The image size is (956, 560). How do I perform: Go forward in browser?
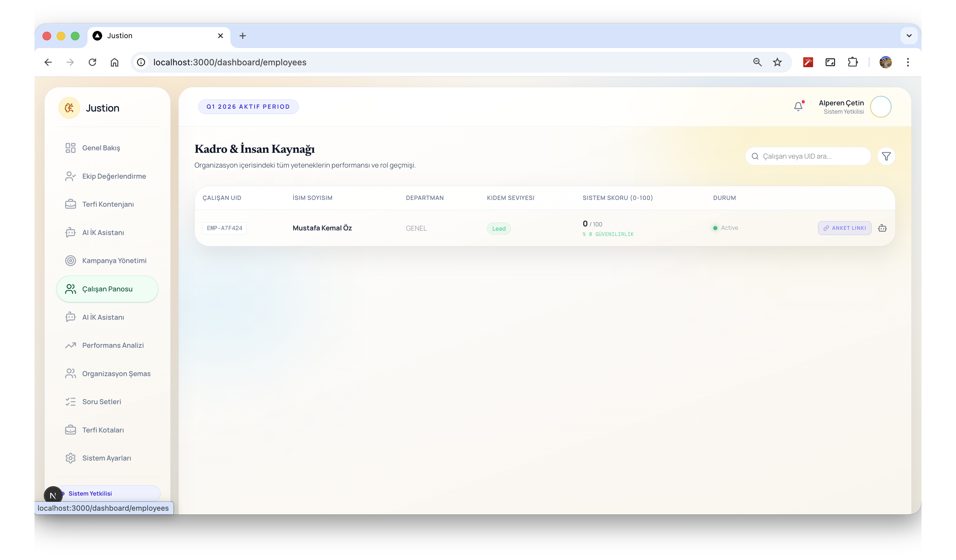click(x=70, y=62)
